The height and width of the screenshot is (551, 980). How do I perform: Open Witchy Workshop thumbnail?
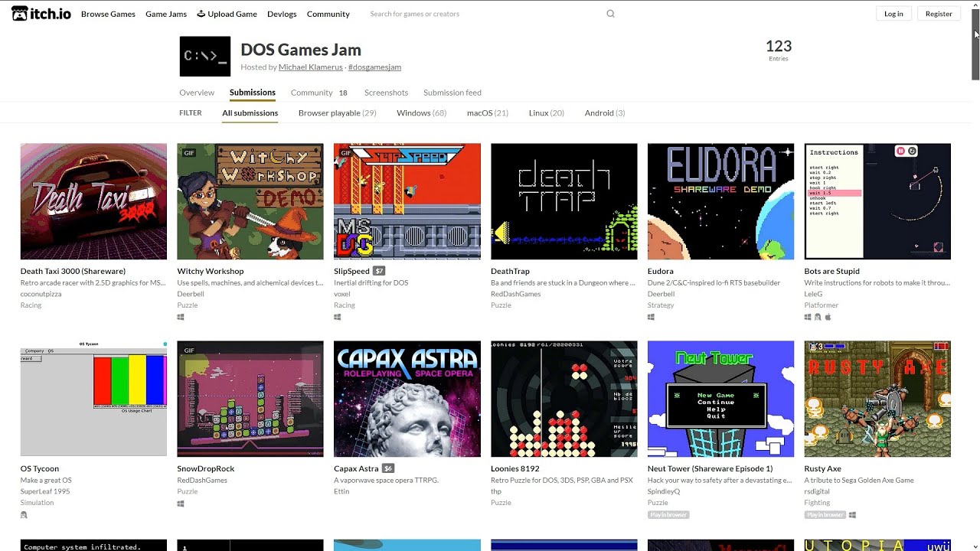[x=250, y=201]
